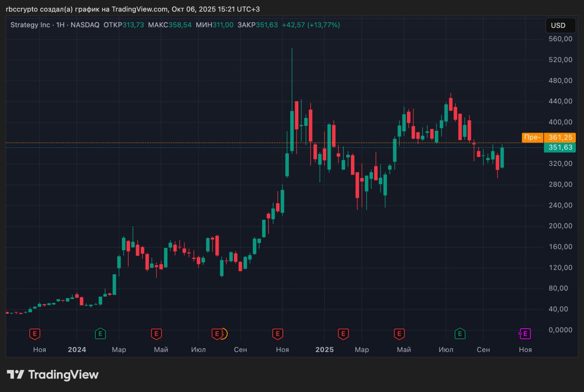584x392 pixels.
Task: Click the red earnings marker right of 2025 label
Action: pos(343,334)
